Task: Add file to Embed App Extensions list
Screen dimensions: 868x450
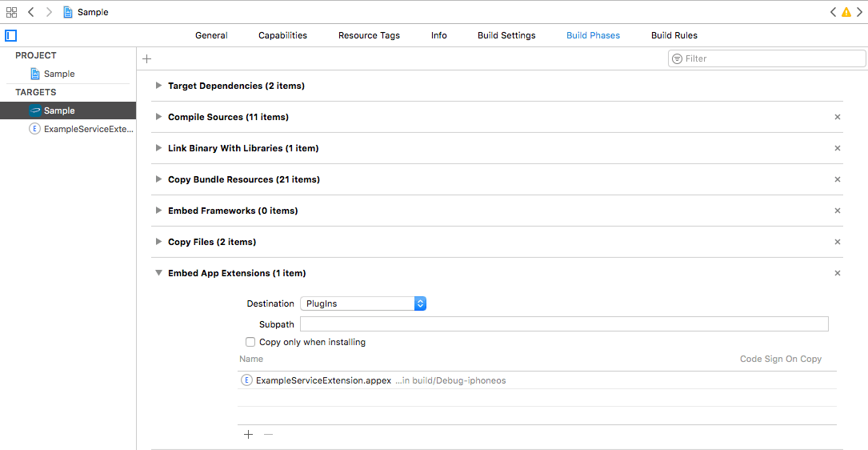Action: 248,434
